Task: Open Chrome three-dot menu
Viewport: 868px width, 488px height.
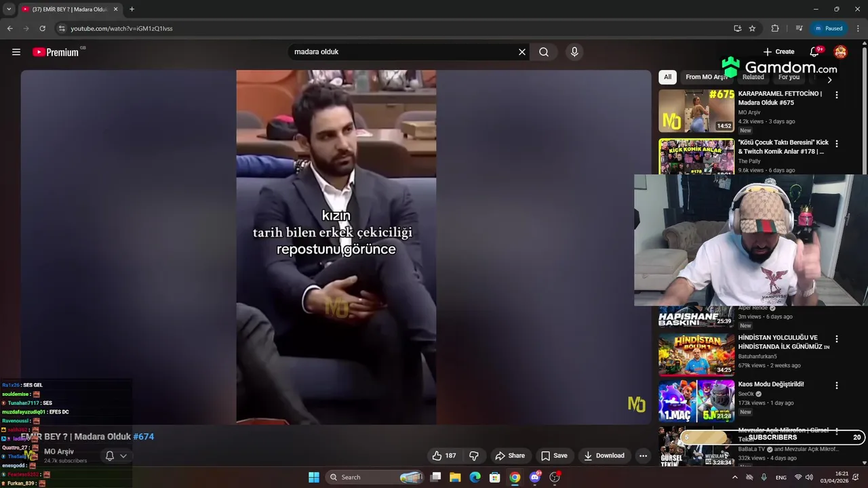Action: pos(859,28)
